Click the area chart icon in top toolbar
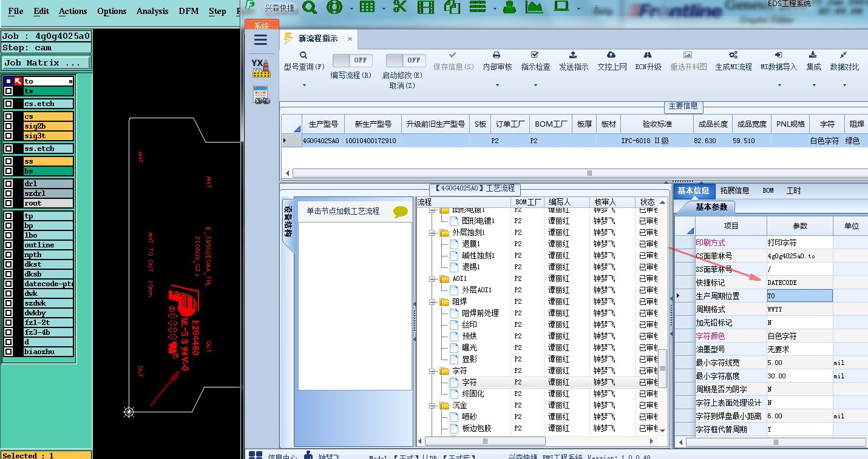868x459 pixels. tap(534, 7)
